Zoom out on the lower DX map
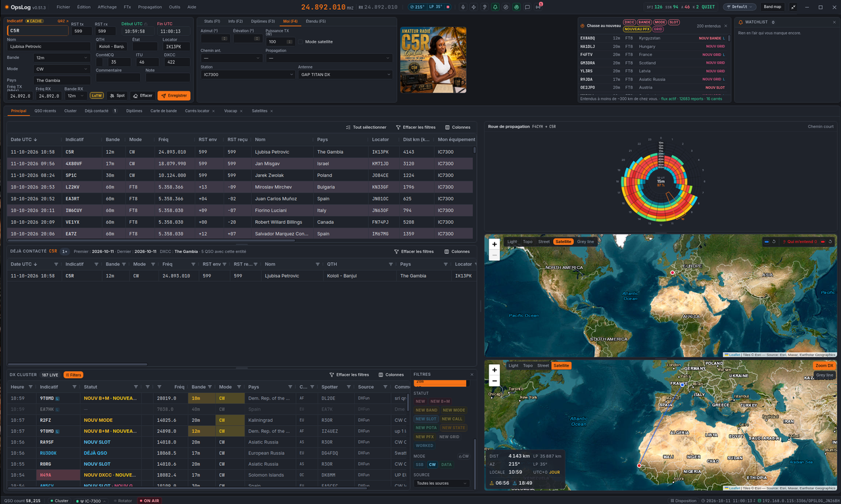Image resolution: width=841 pixels, height=504 pixels. (x=494, y=380)
